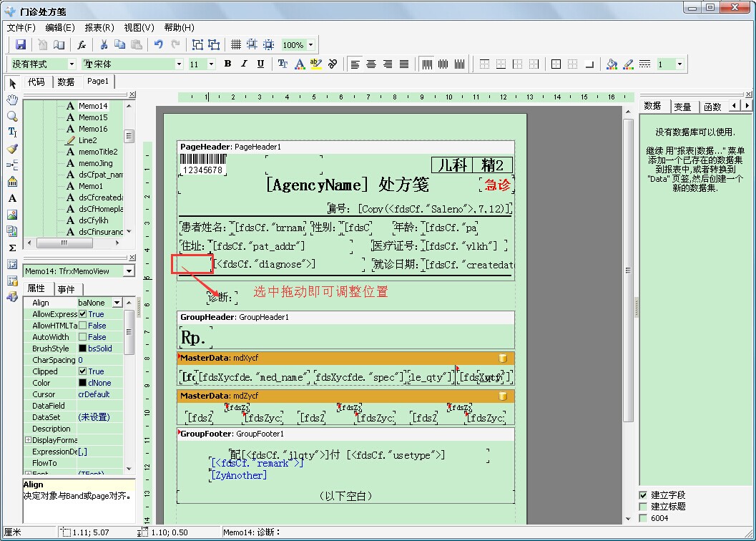
Task: Select memoTitle2 in the object tree
Action: (98, 152)
